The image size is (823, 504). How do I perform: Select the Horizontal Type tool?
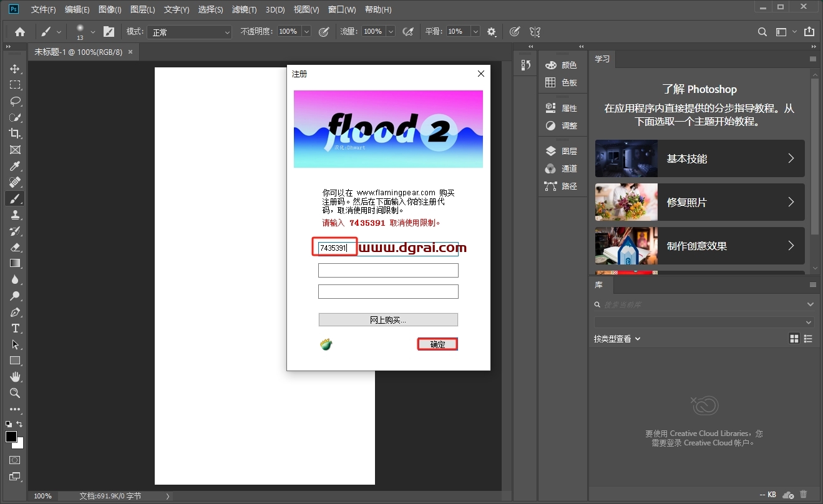click(x=15, y=328)
